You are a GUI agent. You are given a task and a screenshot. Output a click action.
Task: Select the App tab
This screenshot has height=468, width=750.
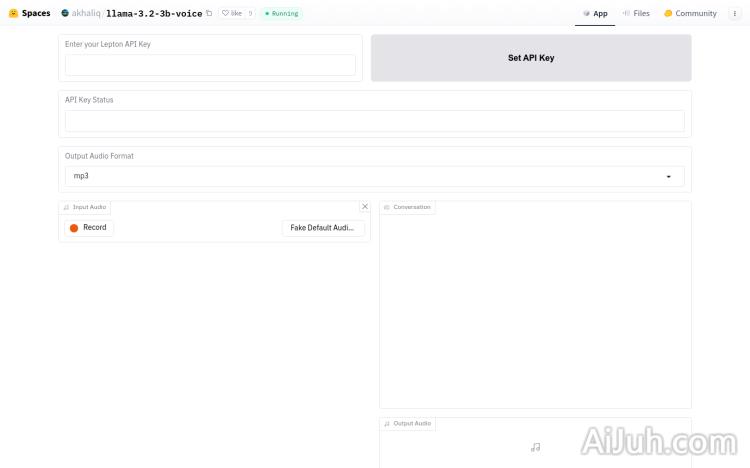point(595,13)
